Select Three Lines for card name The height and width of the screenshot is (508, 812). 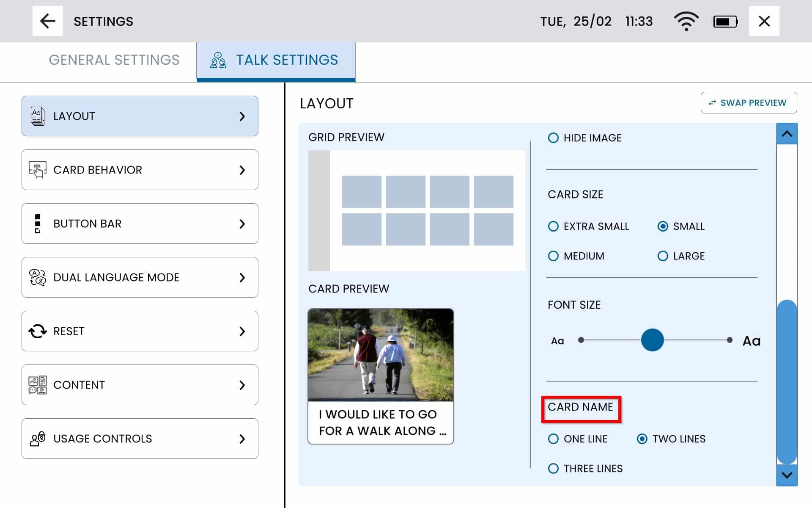[x=553, y=469]
